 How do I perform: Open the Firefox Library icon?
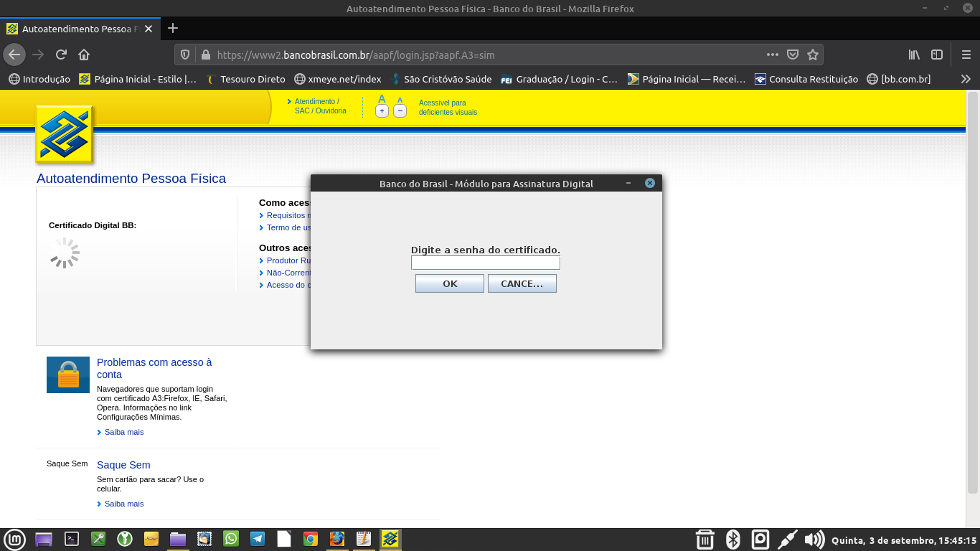tap(914, 55)
